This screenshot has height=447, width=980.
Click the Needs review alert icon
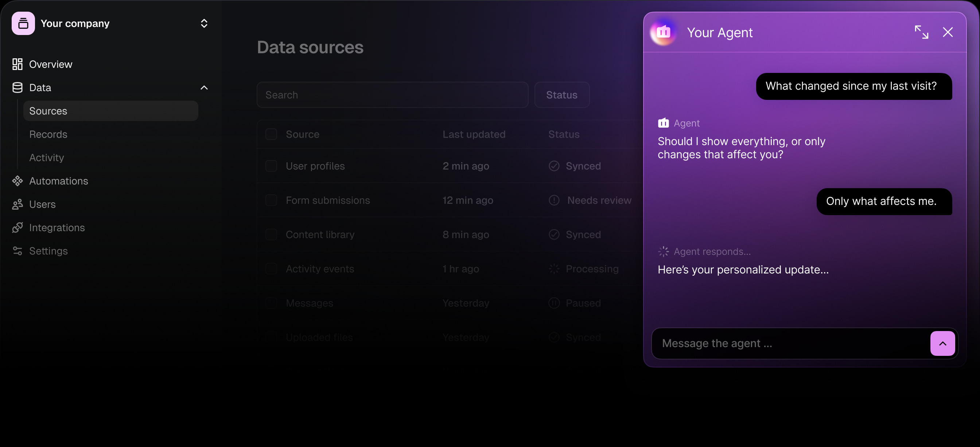(x=554, y=200)
